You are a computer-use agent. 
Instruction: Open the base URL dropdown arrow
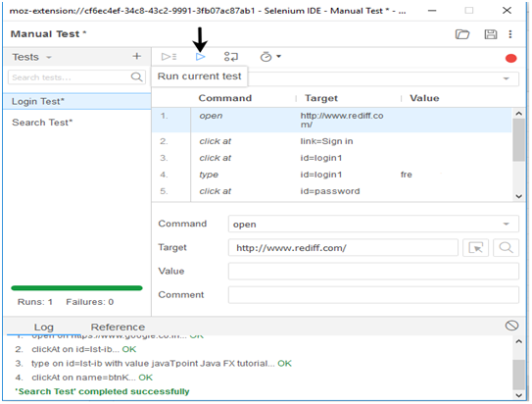(506, 78)
